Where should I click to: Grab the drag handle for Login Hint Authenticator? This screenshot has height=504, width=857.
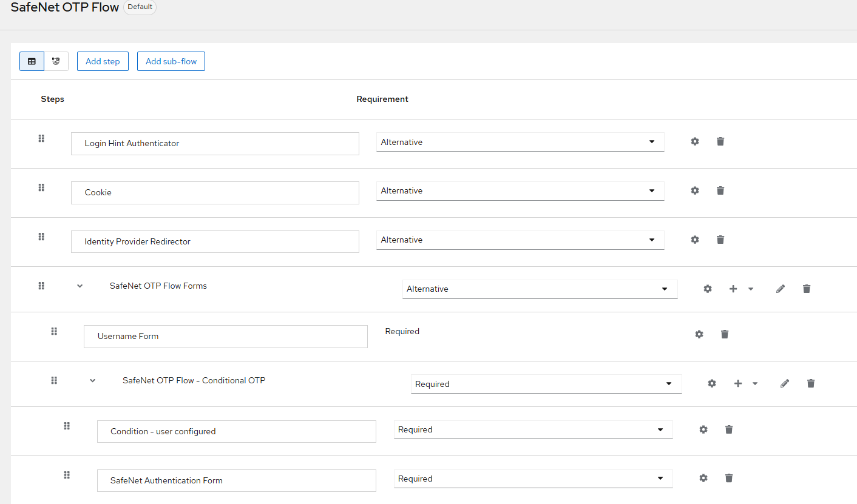41,138
